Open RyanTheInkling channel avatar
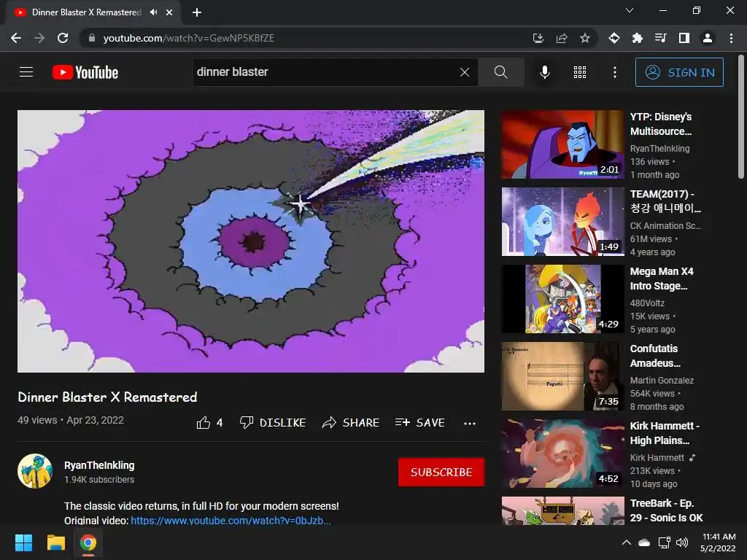Screen dimensions: 747x560 [35, 471]
